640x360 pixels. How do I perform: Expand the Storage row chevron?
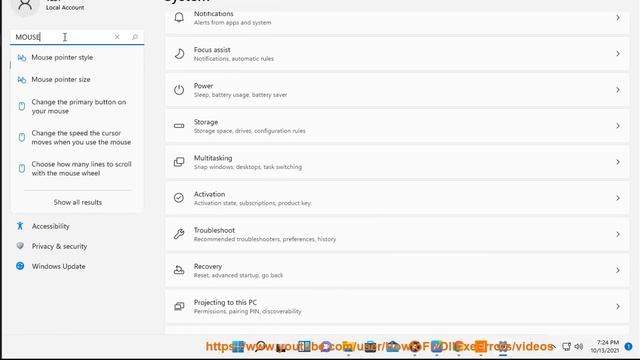(x=618, y=126)
